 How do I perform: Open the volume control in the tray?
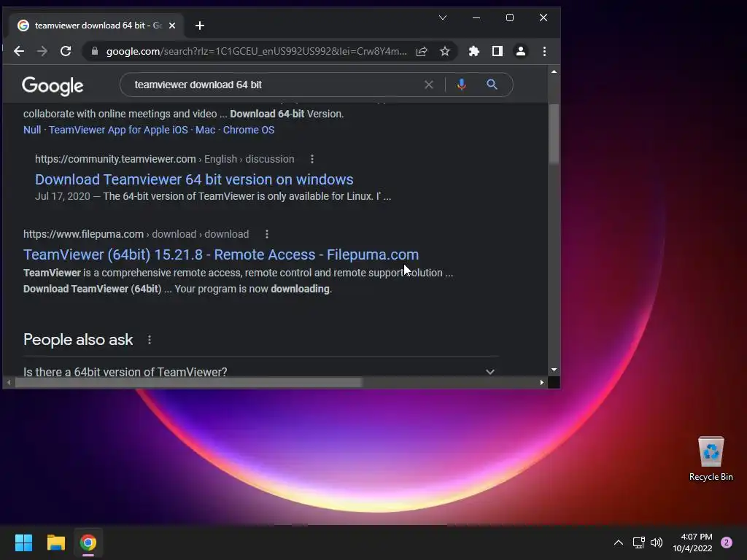(x=657, y=542)
